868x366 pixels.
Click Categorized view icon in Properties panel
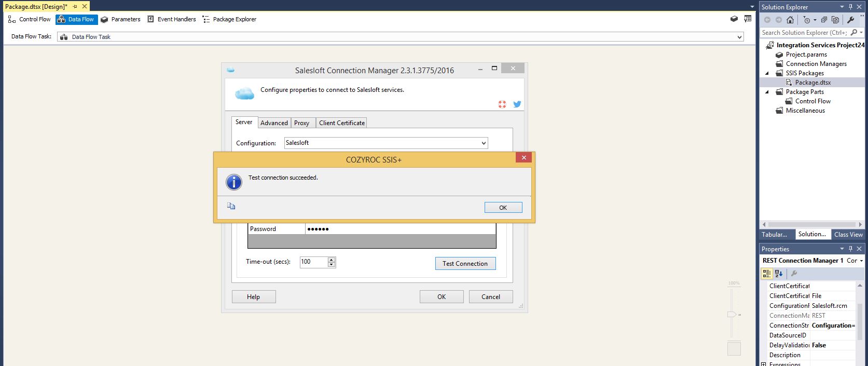[767, 274]
